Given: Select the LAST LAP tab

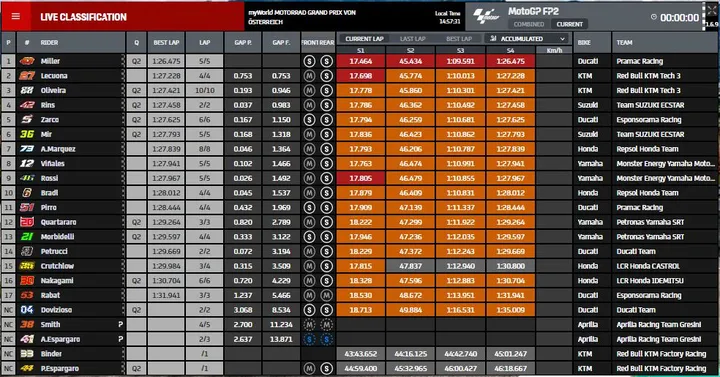Looking at the screenshot, I should pos(412,39).
